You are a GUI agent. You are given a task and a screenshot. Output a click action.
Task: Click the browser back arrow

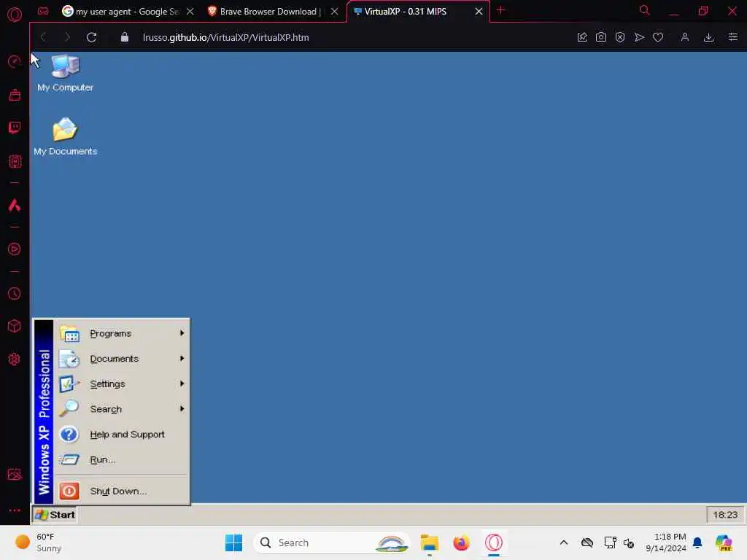click(43, 37)
